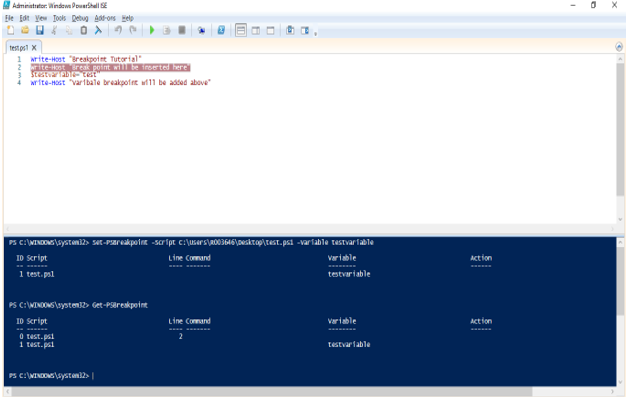Click "testvariable" in Get-PSBreakpoint output
Image resolution: width=626 pixels, height=397 pixels.
(349, 344)
